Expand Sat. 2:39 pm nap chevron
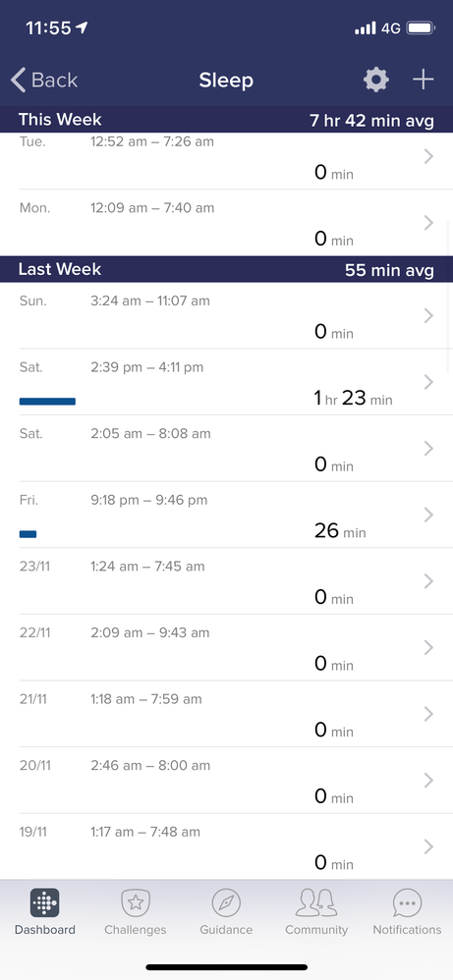 click(428, 382)
